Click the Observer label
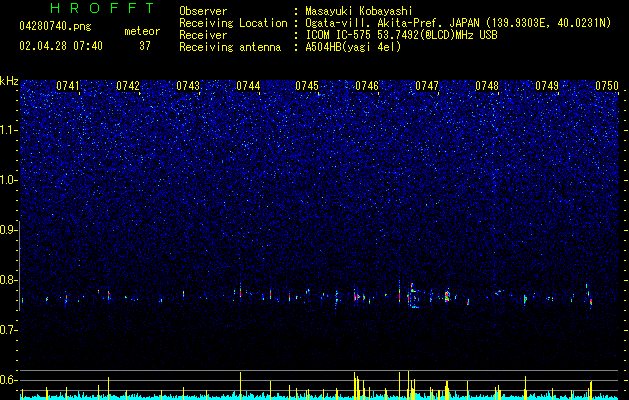 pyautogui.click(x=203, y=11)
